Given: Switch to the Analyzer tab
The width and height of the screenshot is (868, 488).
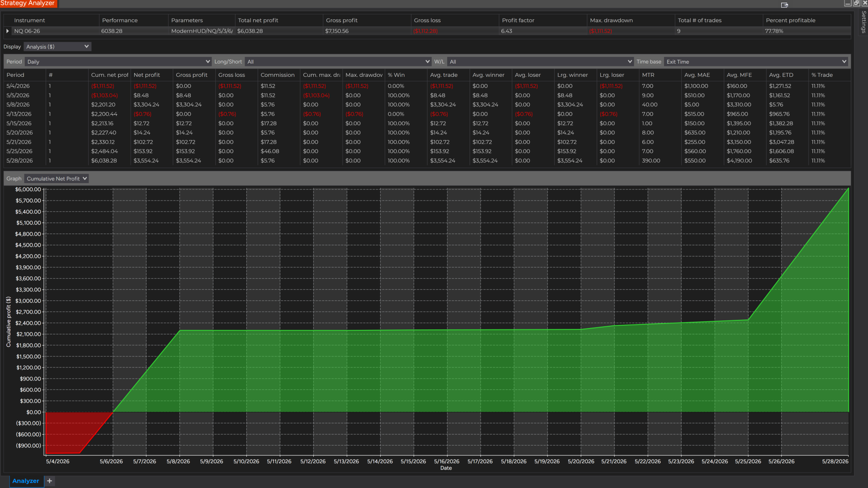Looking at the screenshot, I should [x=25, y=481].
